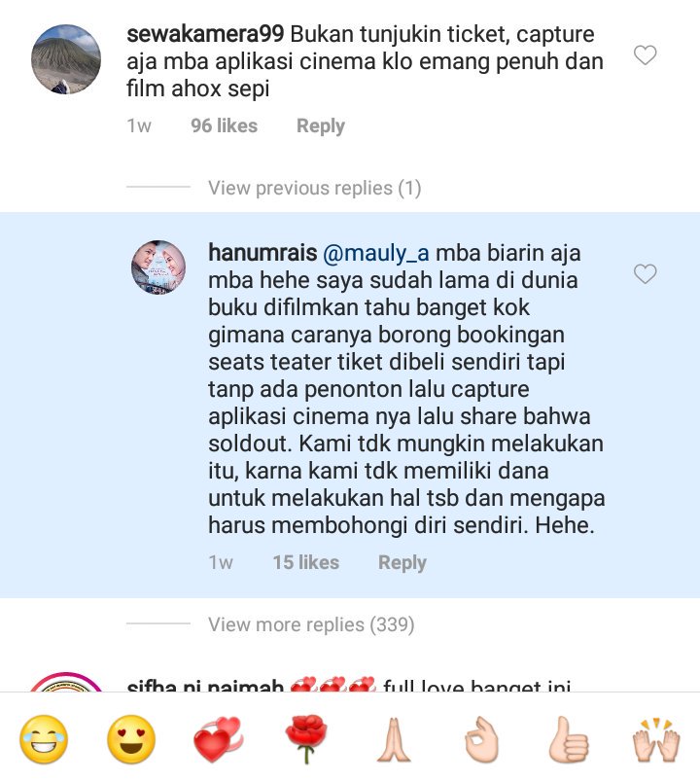View the 15 likes list
The image size is (700, 782).
click(306, 562)
